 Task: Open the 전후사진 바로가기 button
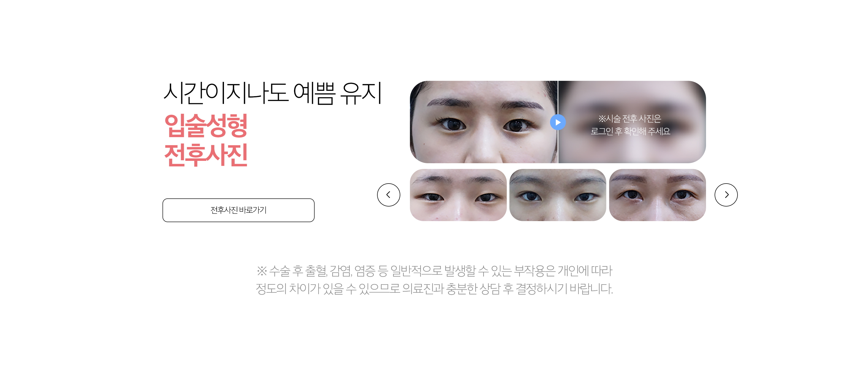(x=238, y=210)
